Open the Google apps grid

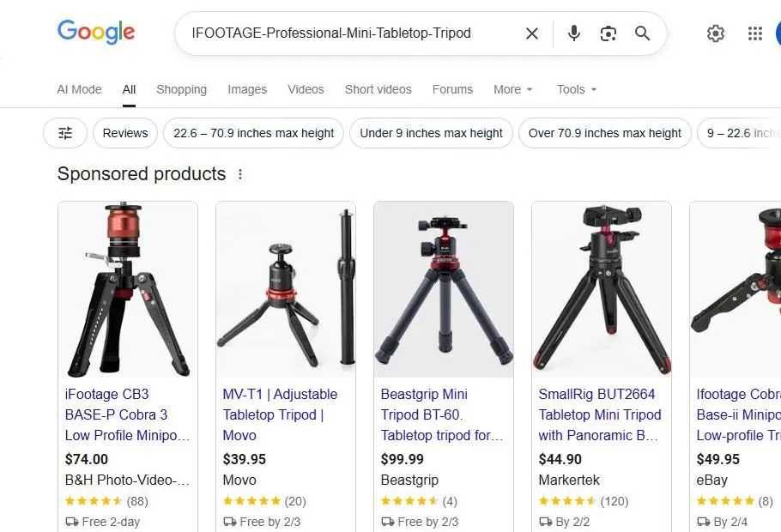coord(754,33)
